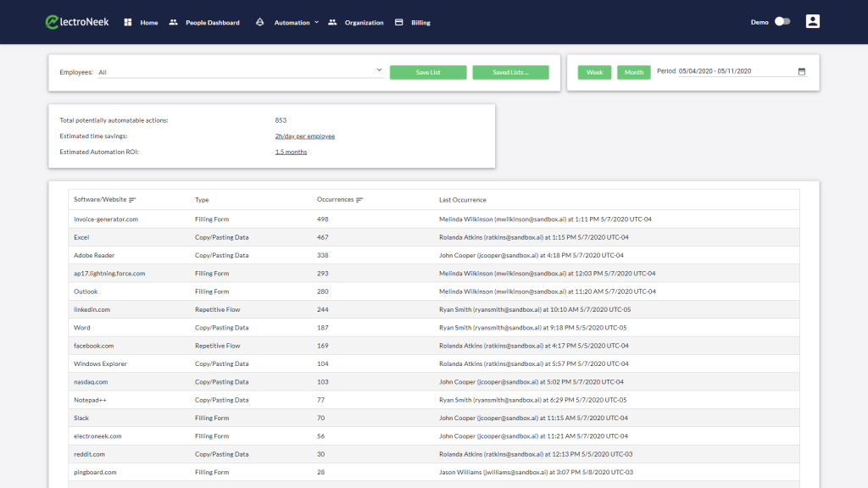Image resolution: width=868 pixels, height=488 pixels.
Task: Click Repetitive Flow in the linkedin.com row
Action: (218, 309)
